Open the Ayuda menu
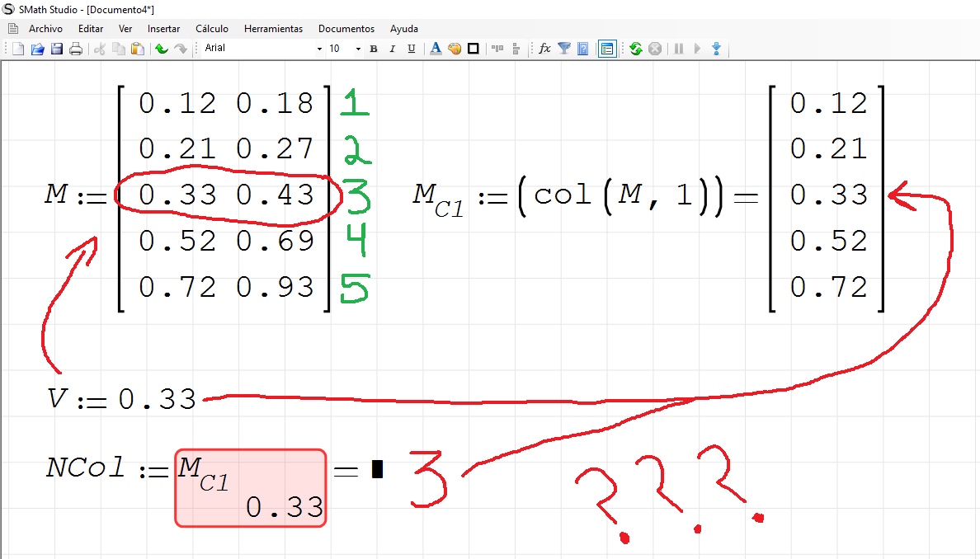Screen dimensions: 980x559 403,29
